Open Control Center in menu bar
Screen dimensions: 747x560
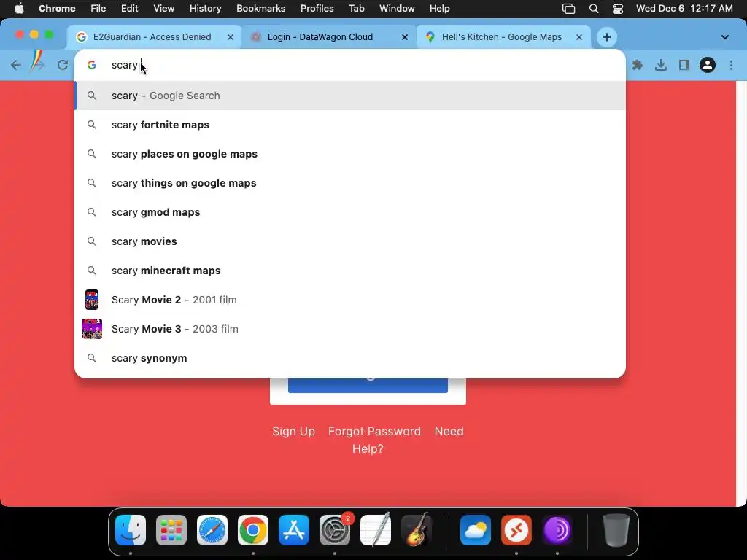click(618, 9)
